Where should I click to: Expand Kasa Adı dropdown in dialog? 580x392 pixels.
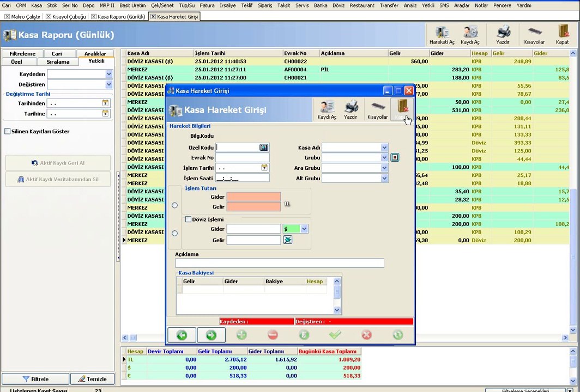point(384,148)
